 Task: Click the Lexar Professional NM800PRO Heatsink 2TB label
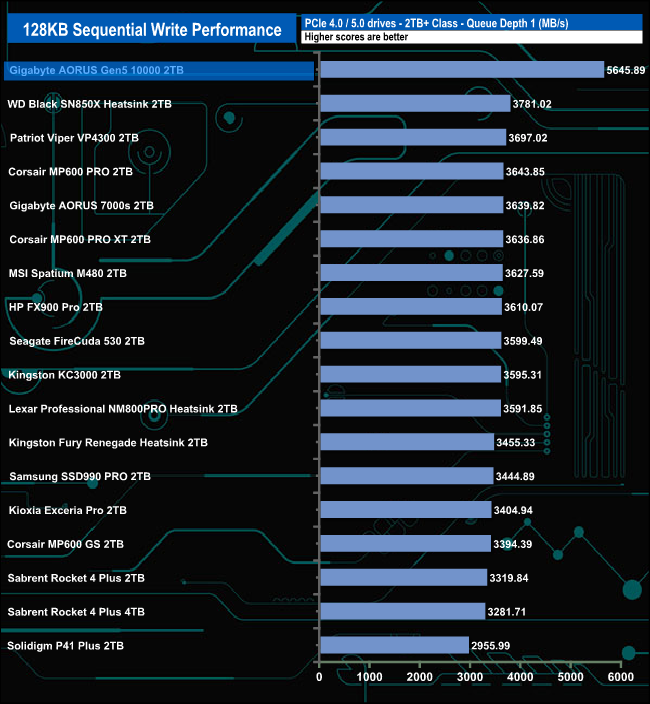point(123,409)
